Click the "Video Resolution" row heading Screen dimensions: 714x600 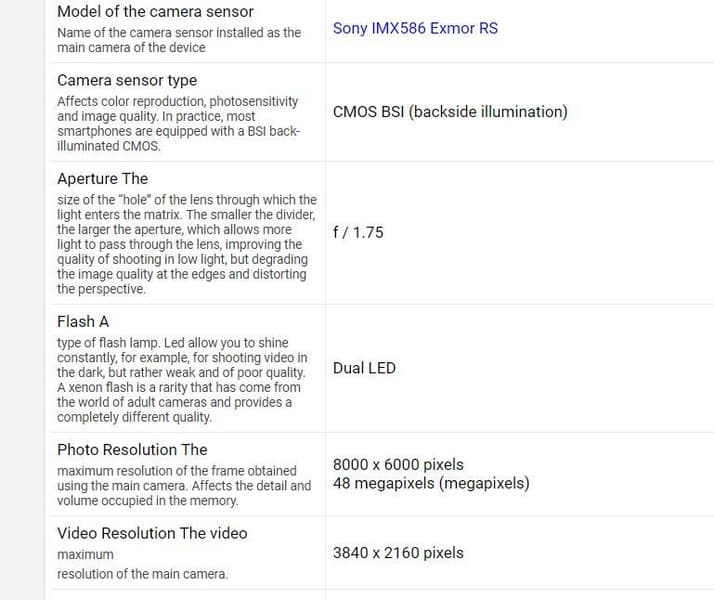(152, 533)
